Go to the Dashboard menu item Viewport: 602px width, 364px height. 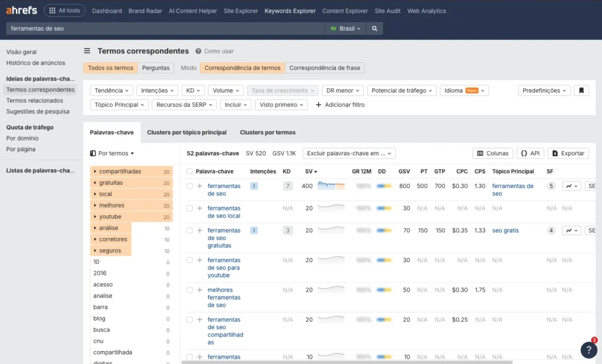[x=107, y=11]
